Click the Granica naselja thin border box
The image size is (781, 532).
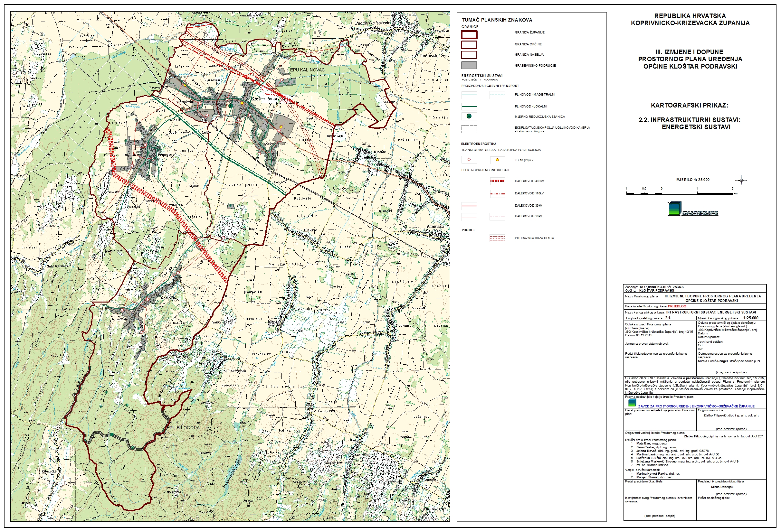click(x=469, y=55)
